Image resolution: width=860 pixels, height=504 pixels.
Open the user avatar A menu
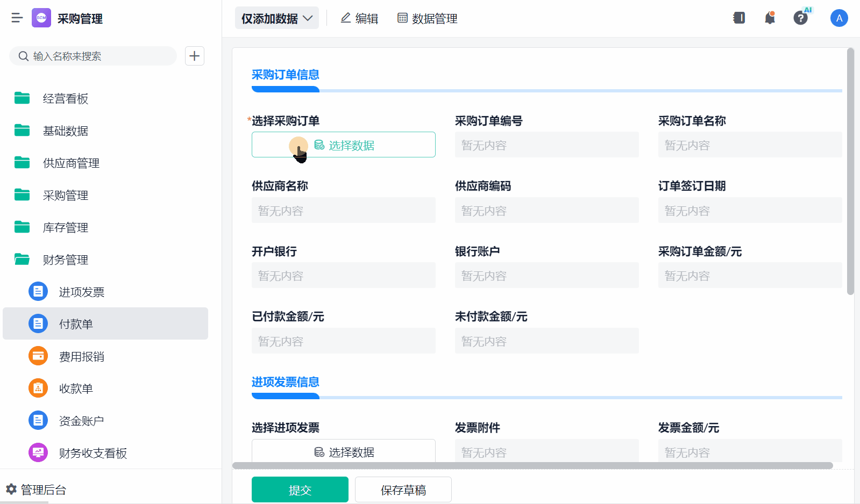pyautogui.click(x=839, y=18)
